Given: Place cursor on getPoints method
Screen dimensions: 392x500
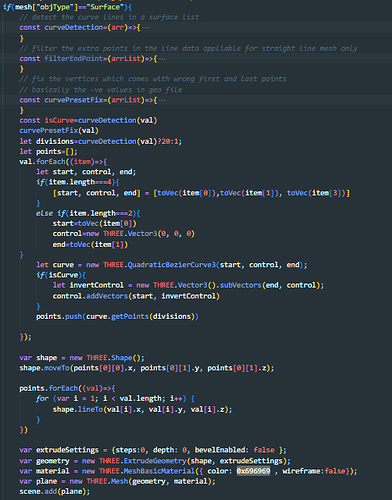Looking at the screenshot, I should 130,316.
